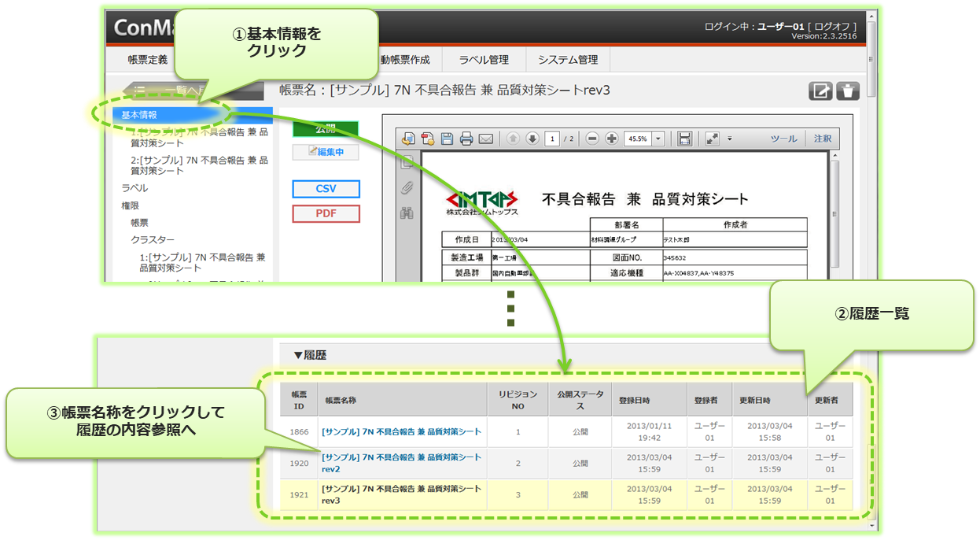This screenshot has width=980, height=540.
Task: Toggle the fullscreen expand arrows icon
Action: click(712, 139)
